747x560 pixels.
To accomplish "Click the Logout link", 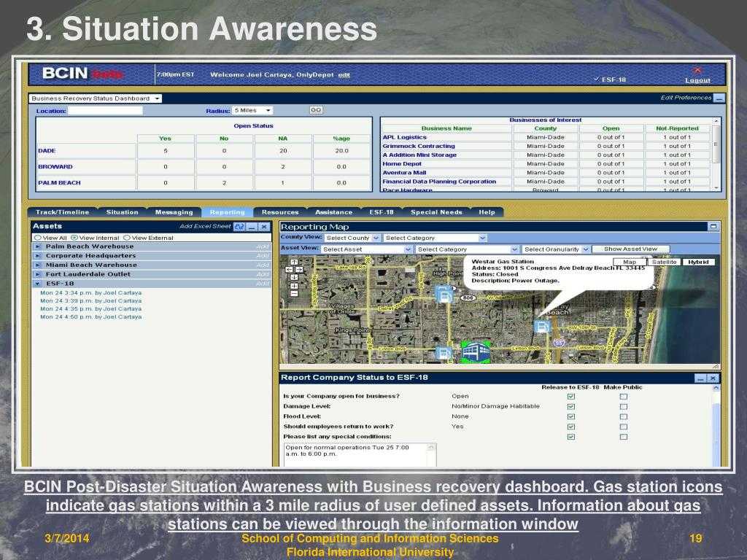I will pyautogui.click(x=697, y=80).
